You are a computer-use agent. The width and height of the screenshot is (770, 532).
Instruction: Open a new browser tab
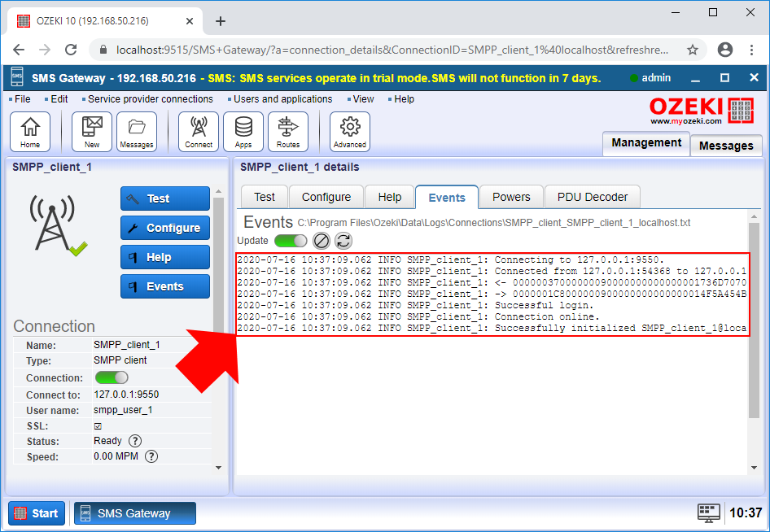221,21
